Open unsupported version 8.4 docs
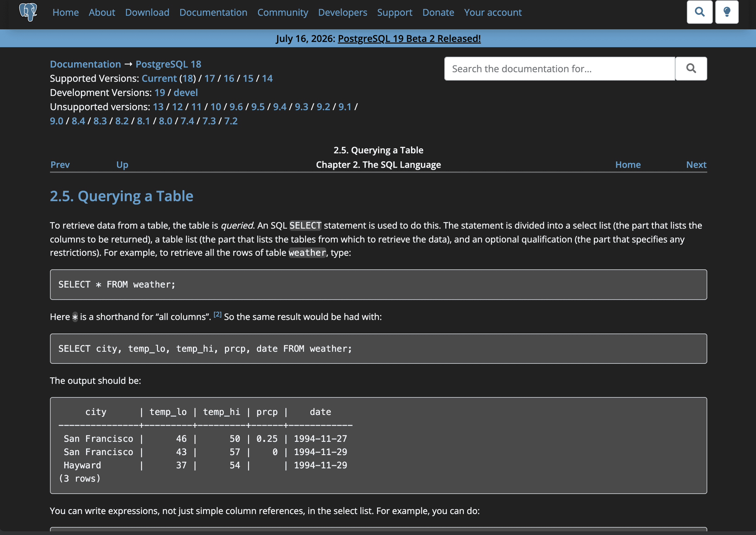 click(x=78, y=121)
